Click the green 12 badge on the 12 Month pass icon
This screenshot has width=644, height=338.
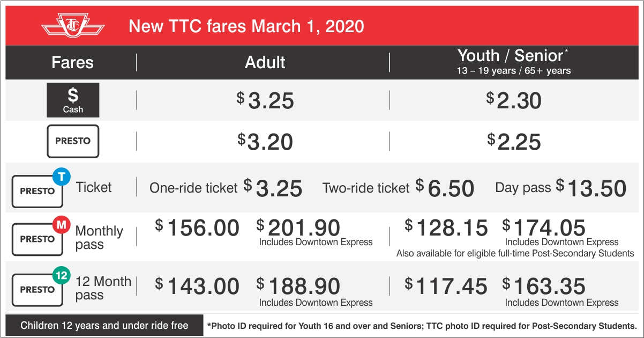pos(62,276)
